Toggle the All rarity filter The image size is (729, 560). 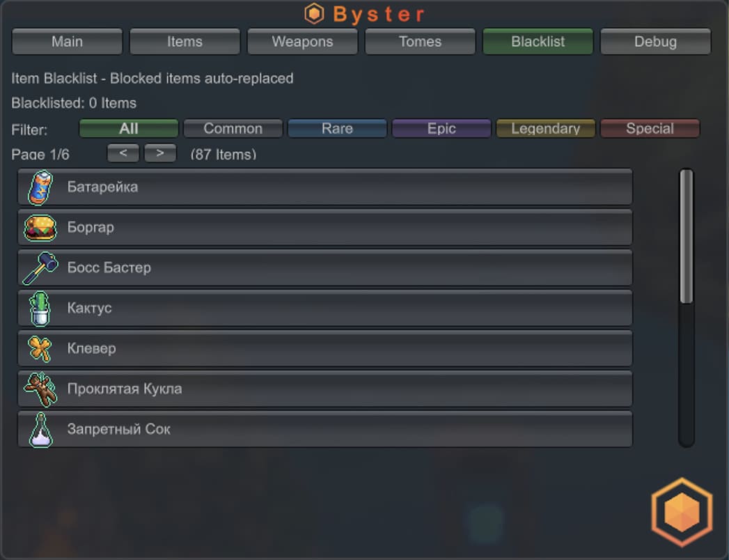click(129, 128)
